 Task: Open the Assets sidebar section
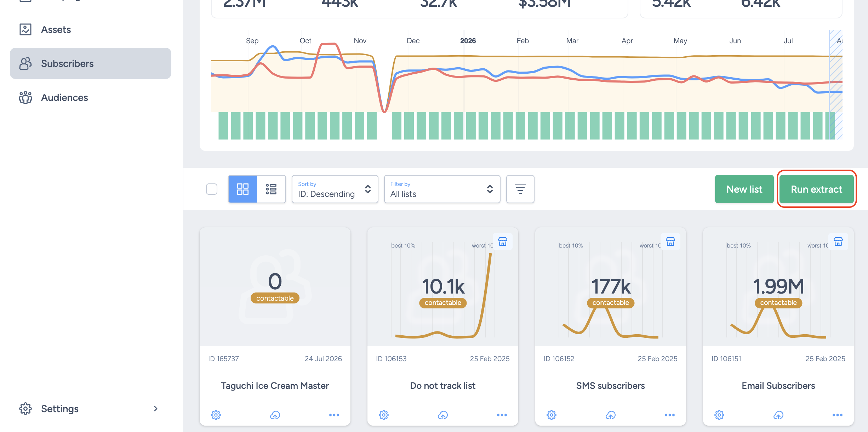[91, 29]
